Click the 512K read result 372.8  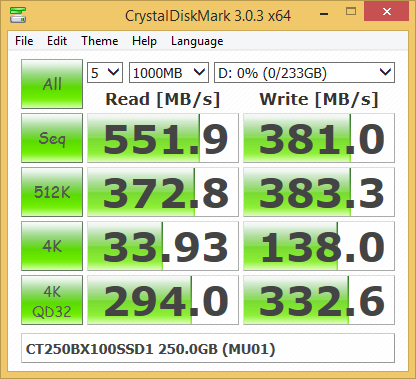pyautogui.click(x=163, y=192)
